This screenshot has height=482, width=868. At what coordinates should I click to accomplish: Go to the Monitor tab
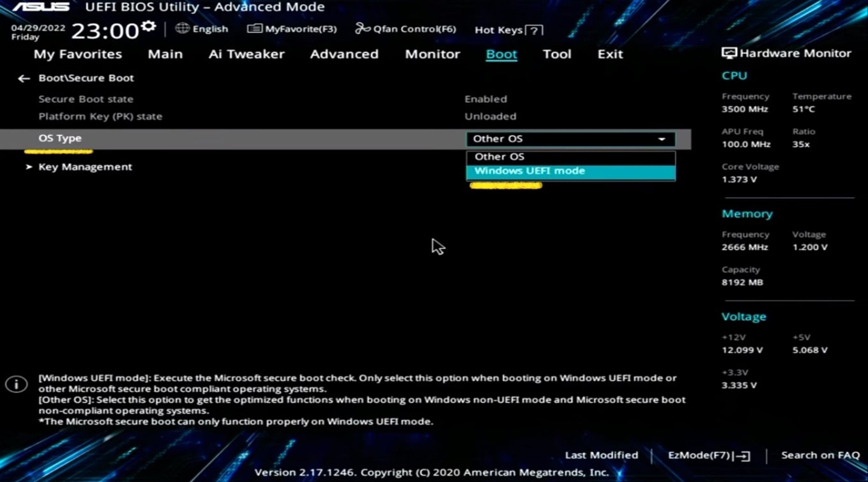pos(432,54)
